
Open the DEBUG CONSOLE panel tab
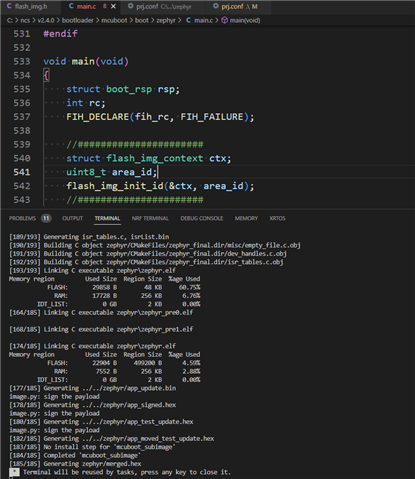[202, 218]
